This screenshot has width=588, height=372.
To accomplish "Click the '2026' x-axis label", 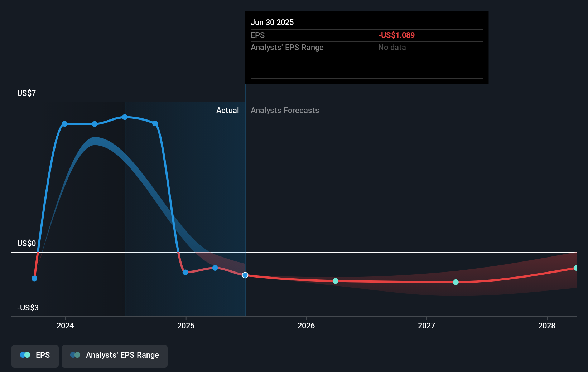I will coord(306,325).
